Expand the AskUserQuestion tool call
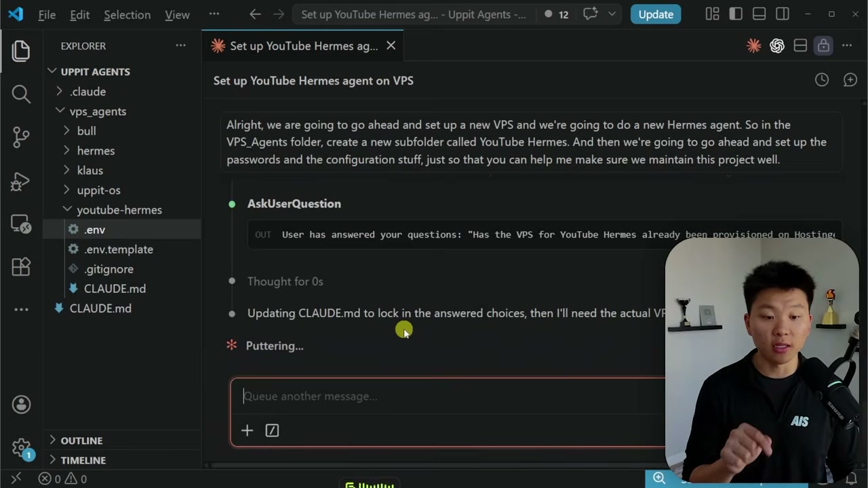 pos(294,203)
